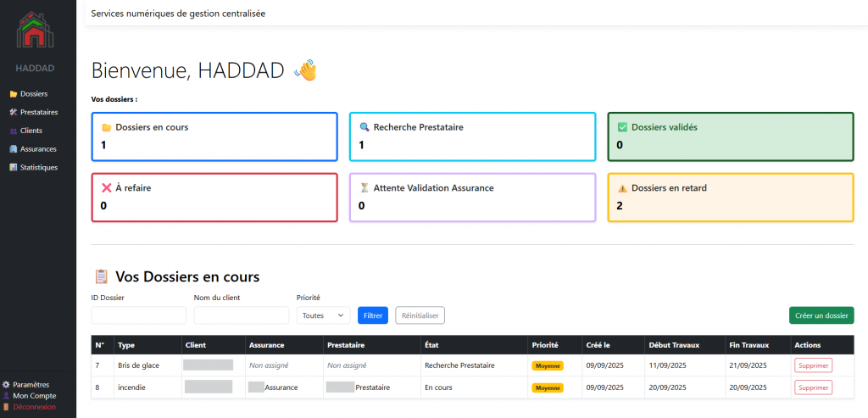Select the Dossiers en retard card
868x418 pixels.
tap(730, 198)
